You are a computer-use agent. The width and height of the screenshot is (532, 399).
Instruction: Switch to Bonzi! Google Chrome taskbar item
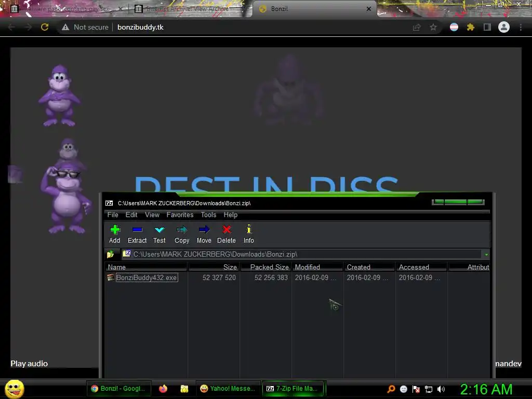pos(118,389)
